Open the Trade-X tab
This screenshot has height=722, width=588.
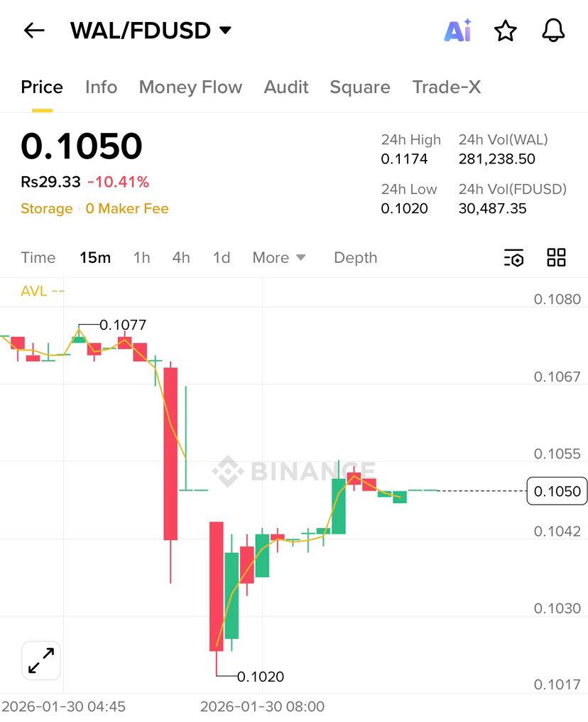[446, 87]
